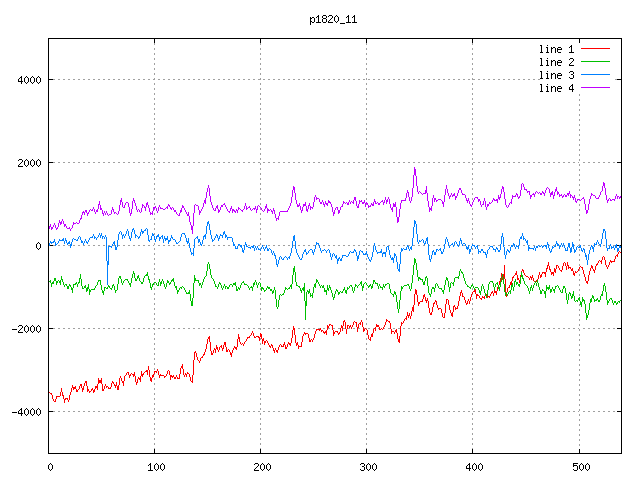Select the "line 2" legend label
Screen dimensions: 640x480
pos(557,62)
